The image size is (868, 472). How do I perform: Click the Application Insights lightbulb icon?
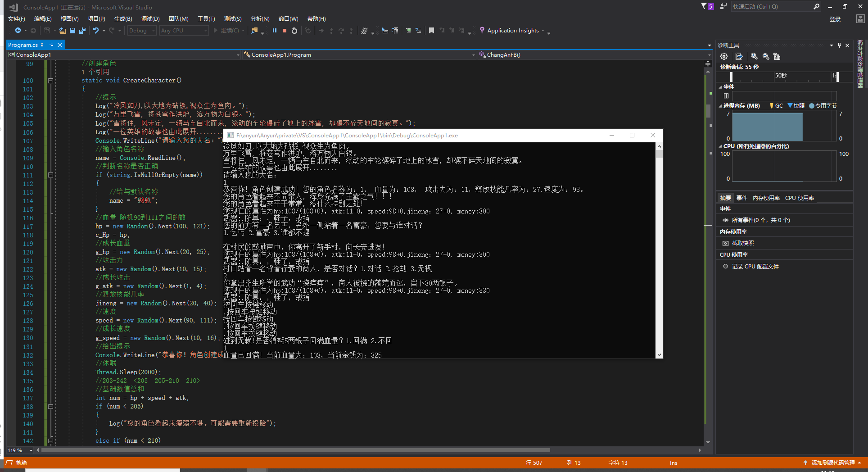click(482, 30)
